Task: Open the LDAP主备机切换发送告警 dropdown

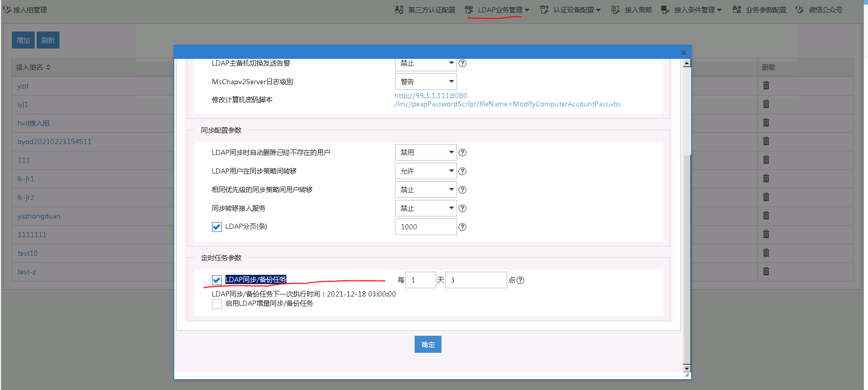Action: [426, 64]
